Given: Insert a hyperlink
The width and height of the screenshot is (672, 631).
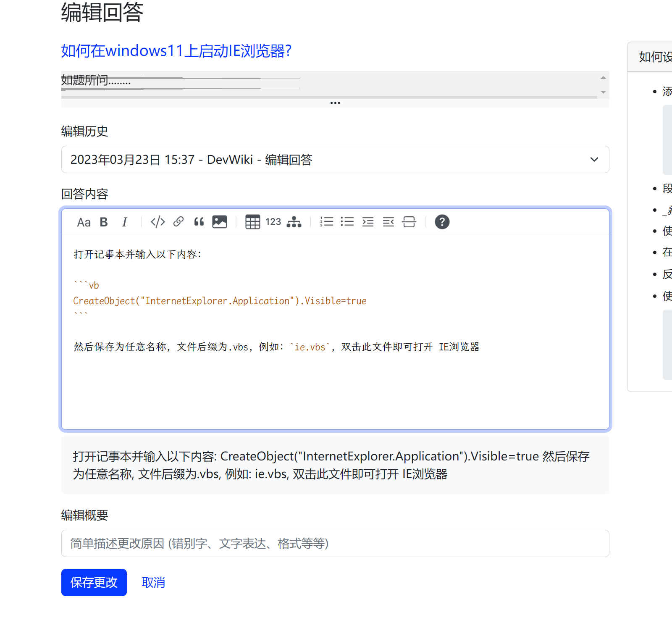Looking at the screenshot, I should coord(178,222).
